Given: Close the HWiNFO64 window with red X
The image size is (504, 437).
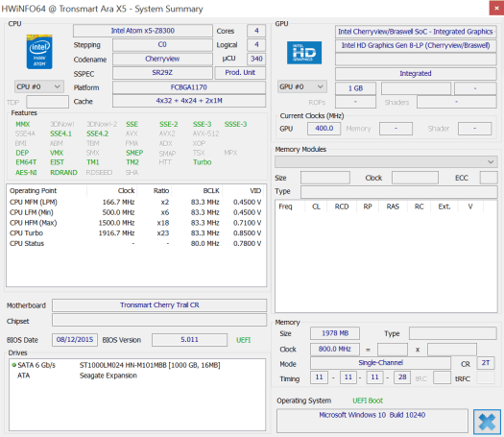Looking at the screenshot, I should click(496, 8).
